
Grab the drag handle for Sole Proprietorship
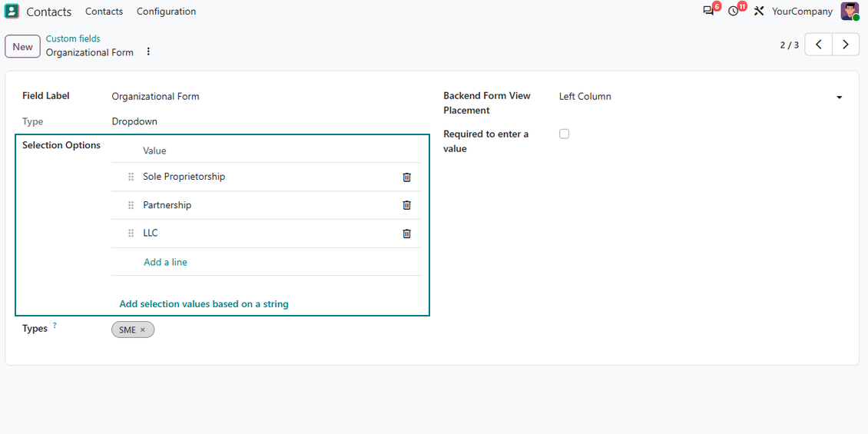click(x=131, y=177)
